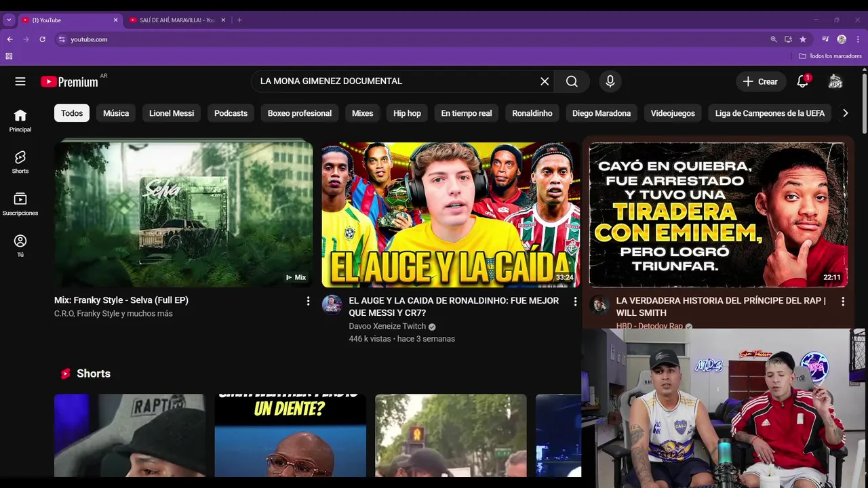Bookmark this page with star icon
Viewport: 868px width, 488px height.
point(803,39)
